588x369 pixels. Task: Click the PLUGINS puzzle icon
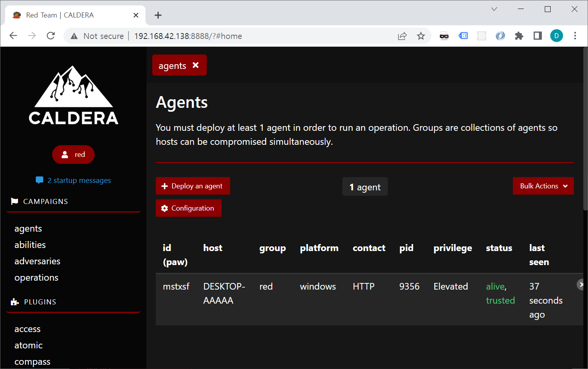15,302
